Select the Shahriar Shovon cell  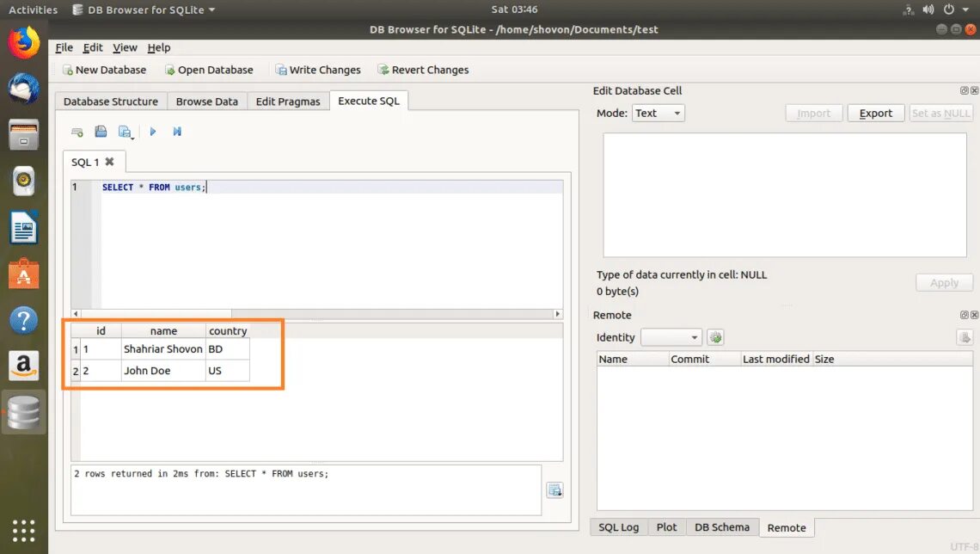(163, 349)
